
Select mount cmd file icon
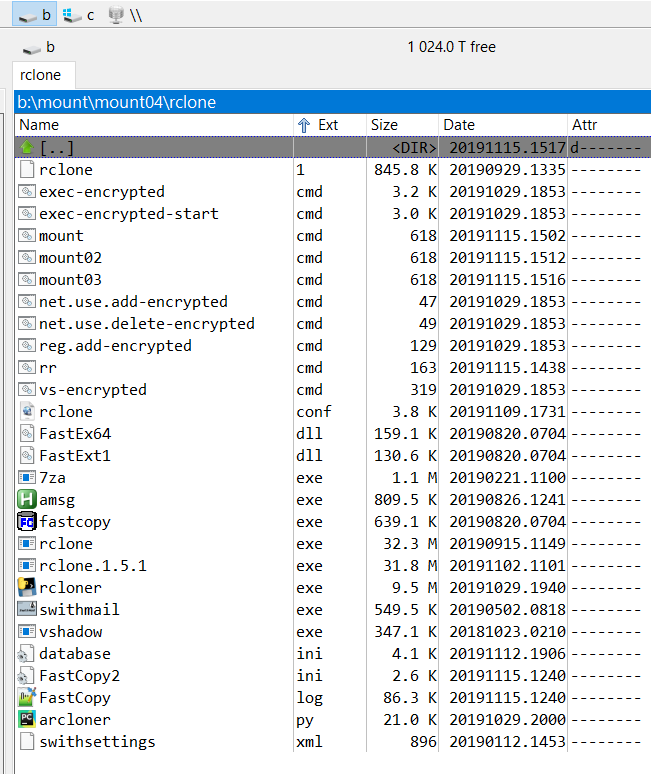27,235
